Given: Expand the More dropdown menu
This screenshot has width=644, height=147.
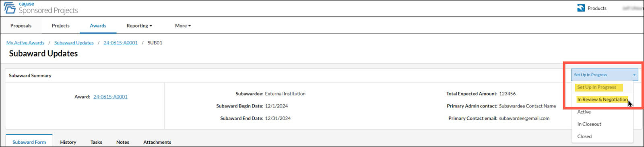Looking at the screenshot, I should coord(183,25).
